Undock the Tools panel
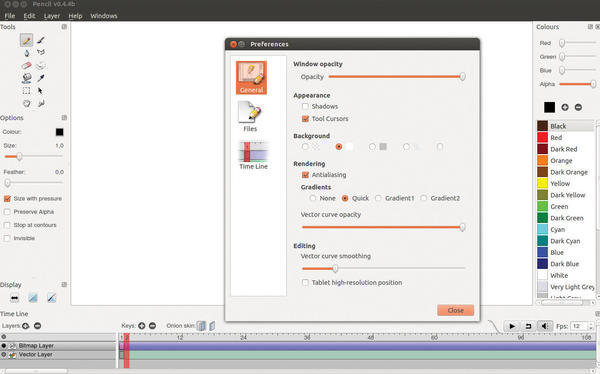Image resolution: width=600 pixels, height=374 pixels. 64,27
